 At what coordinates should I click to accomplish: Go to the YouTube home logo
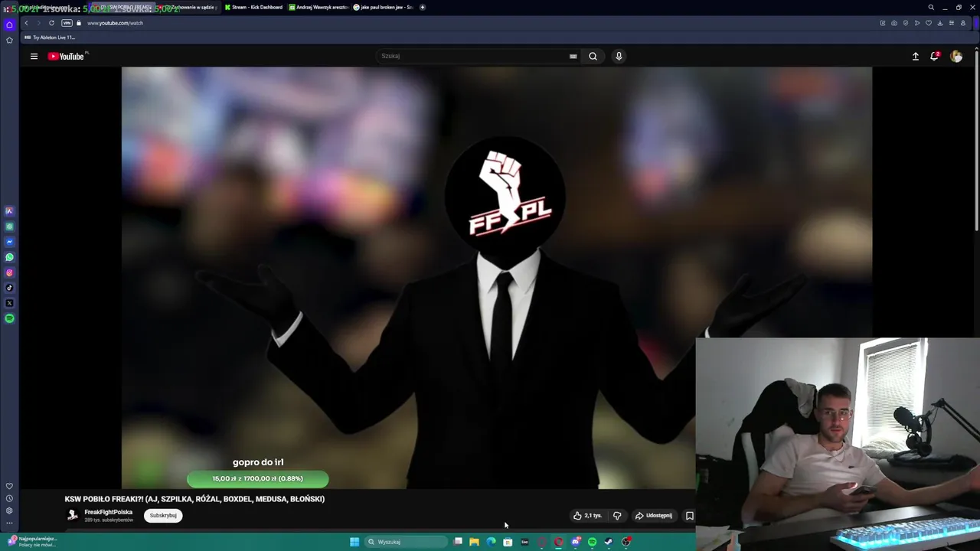[x=67, y=56]
